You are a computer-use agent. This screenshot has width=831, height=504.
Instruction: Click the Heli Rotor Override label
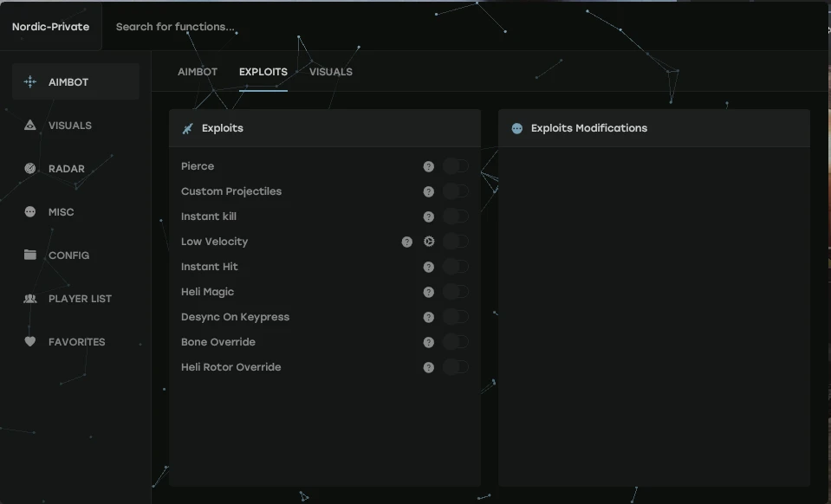click(x=231, y=367)
